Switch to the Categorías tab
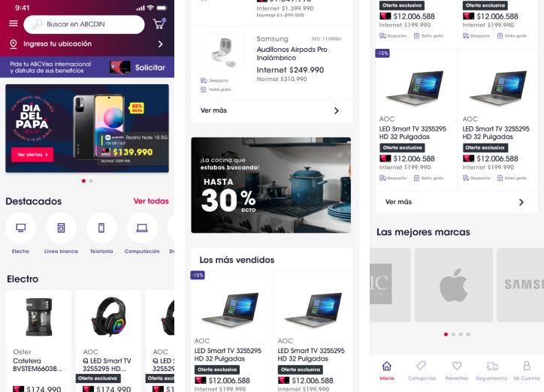 (422, 370)
